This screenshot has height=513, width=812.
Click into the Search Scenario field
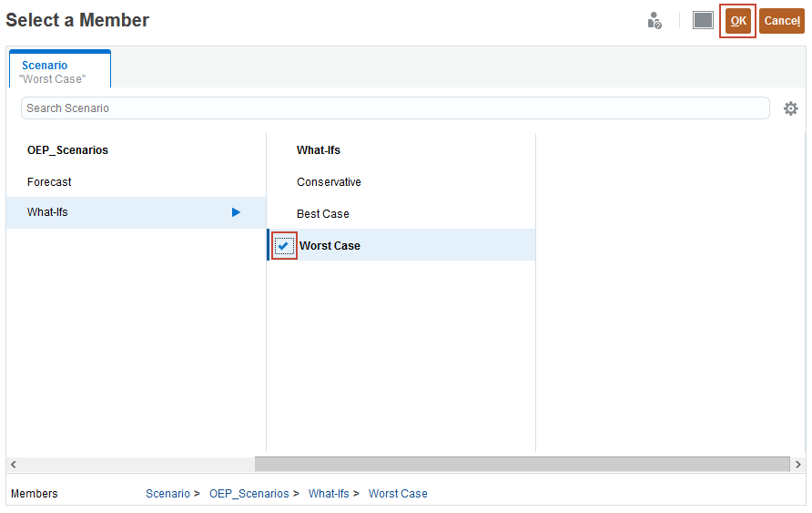[x=395, y=108]
